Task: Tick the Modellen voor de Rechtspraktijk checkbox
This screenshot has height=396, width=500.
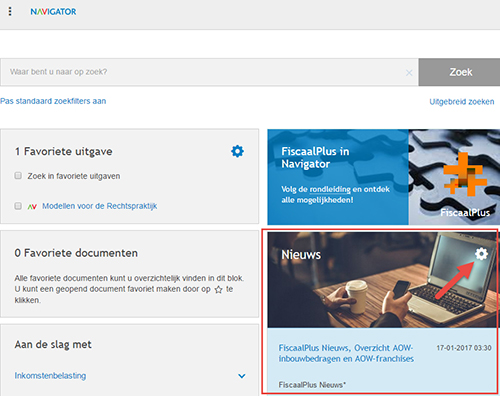Action: (18, 206)
